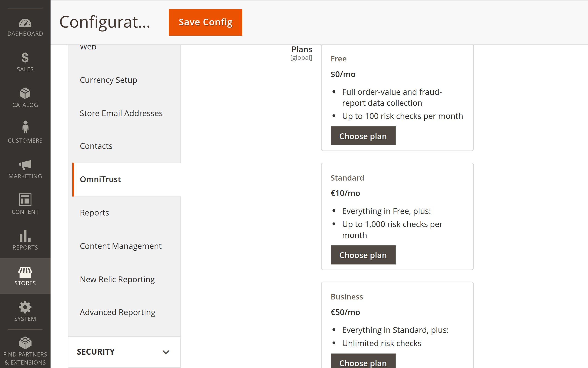Click the Configuration page title

coord(105,22)
